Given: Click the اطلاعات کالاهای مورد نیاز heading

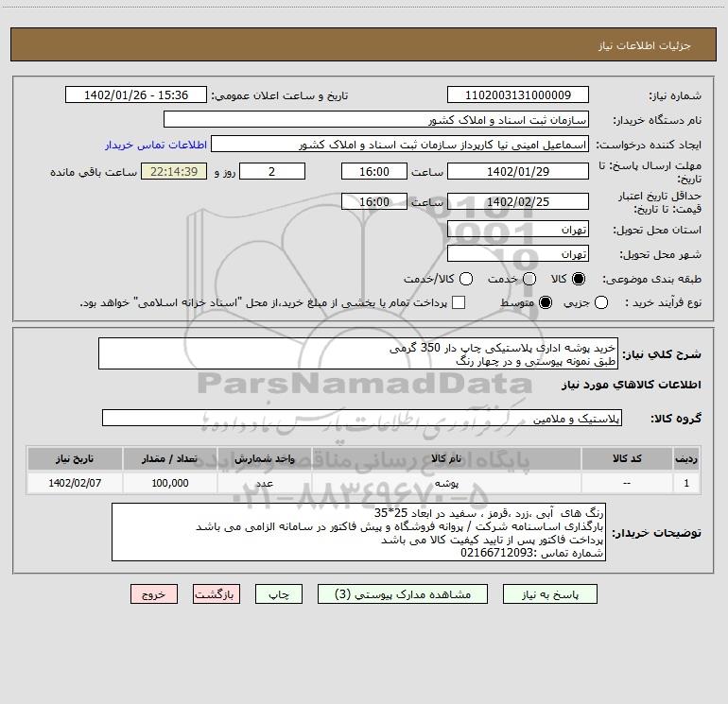Looking at the screenshot, I should click(x=631, y=385).
